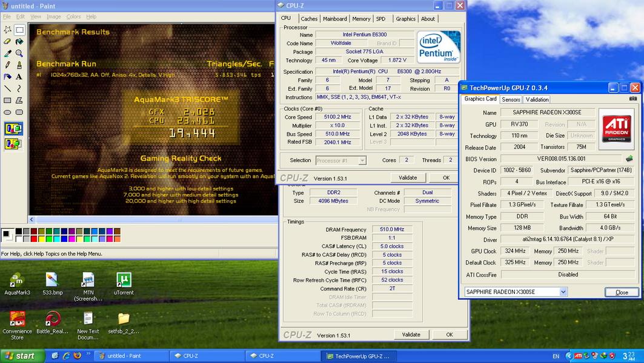Open the SPD tab in CPU-Z
This screenshot has height=363, width=644.
tap(380, 19)
